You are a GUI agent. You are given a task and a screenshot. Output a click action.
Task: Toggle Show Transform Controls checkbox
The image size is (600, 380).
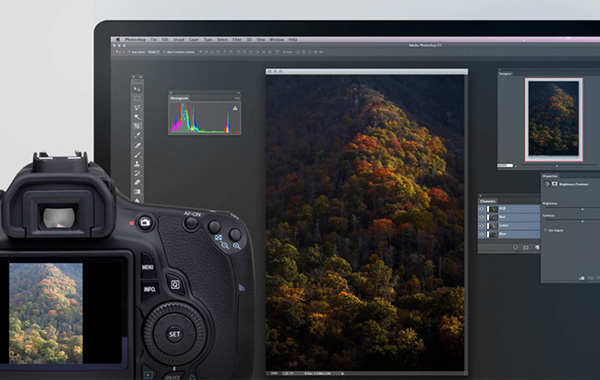tap(165, 52)
